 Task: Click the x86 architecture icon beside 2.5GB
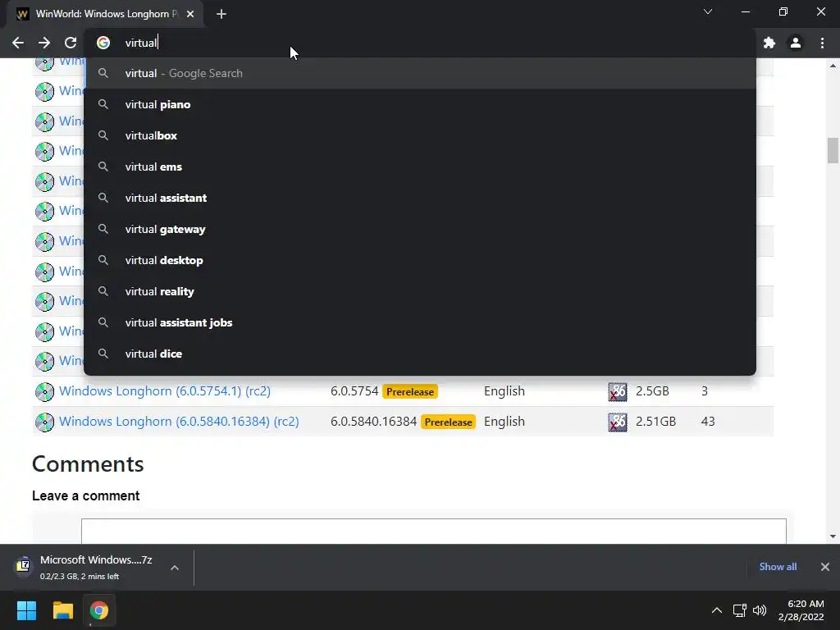[x=618, y=391]
